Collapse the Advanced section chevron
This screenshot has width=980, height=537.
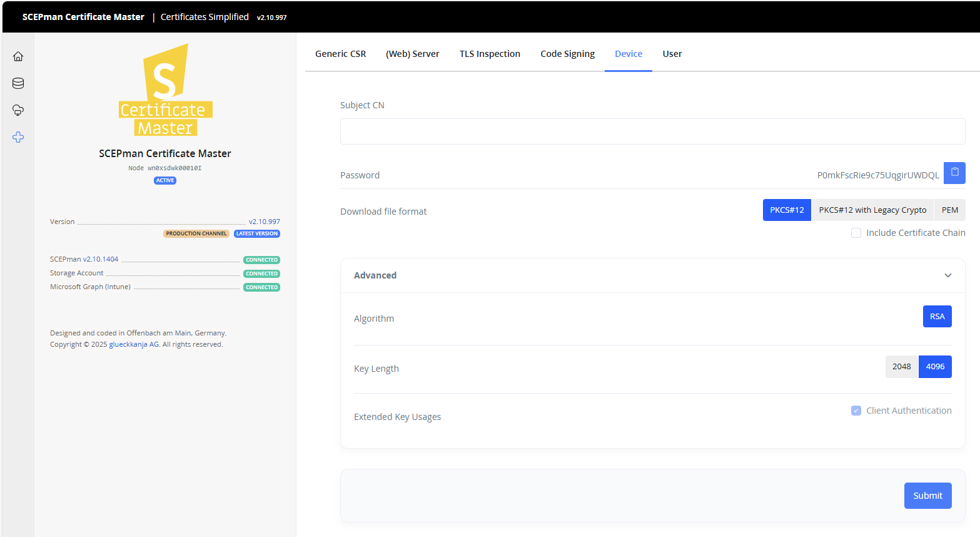[x=948, y=275]
